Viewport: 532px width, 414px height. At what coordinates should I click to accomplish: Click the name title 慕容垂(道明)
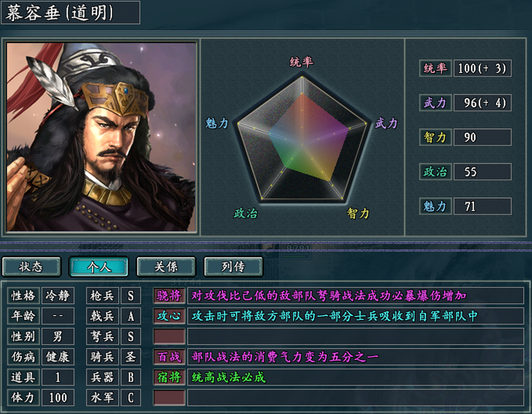pos(70,13)
